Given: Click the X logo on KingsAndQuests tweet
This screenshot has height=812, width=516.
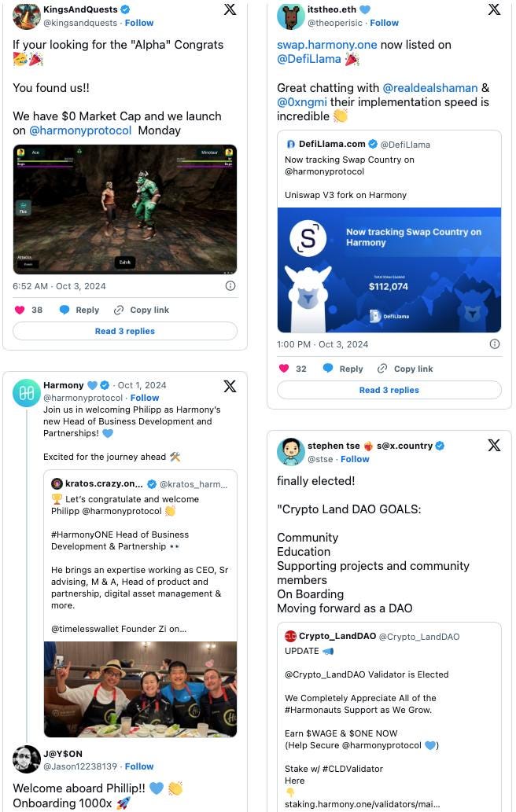Looking at the screenshot, I should pos(230,9).
